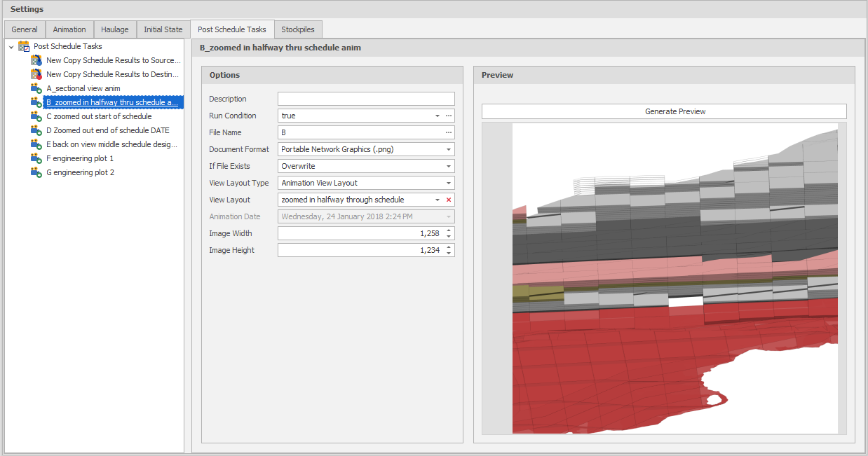Click the G engineering plot 2 icon
Viewport: 868px width, 456px height.
pos(36,172)
